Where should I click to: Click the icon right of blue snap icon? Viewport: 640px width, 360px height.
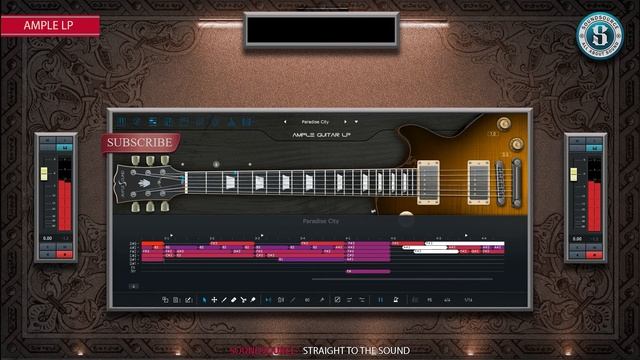coord(281,300)
